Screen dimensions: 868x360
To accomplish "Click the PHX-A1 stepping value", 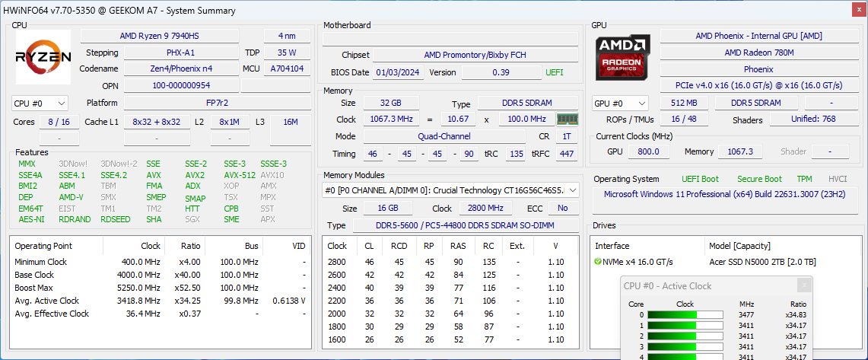I will tap(181, 53).
